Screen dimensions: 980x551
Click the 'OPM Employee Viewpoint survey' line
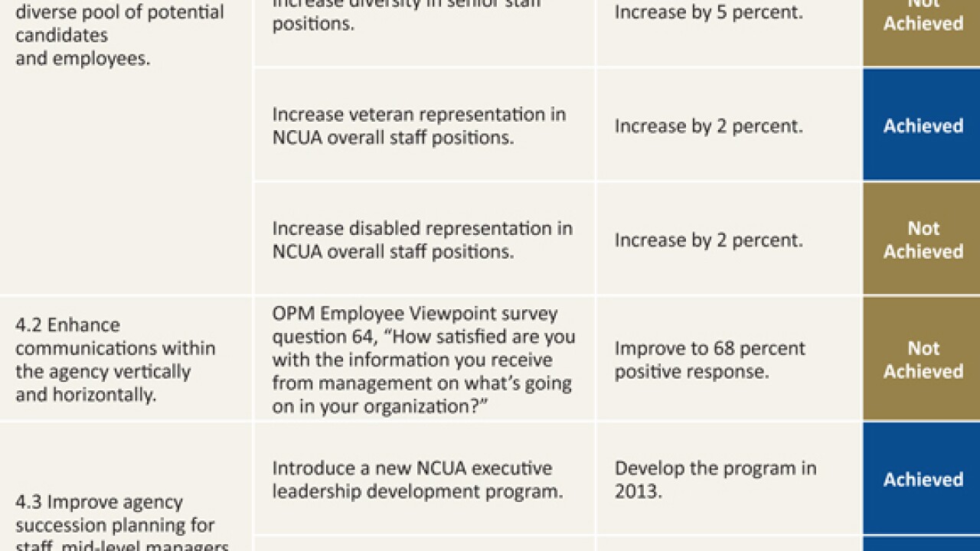coord(415,314)
